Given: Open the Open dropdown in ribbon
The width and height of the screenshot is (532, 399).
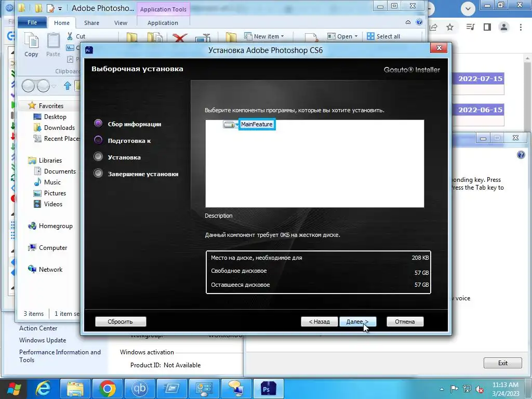Looking at the screenshot, I should [342, 36].
